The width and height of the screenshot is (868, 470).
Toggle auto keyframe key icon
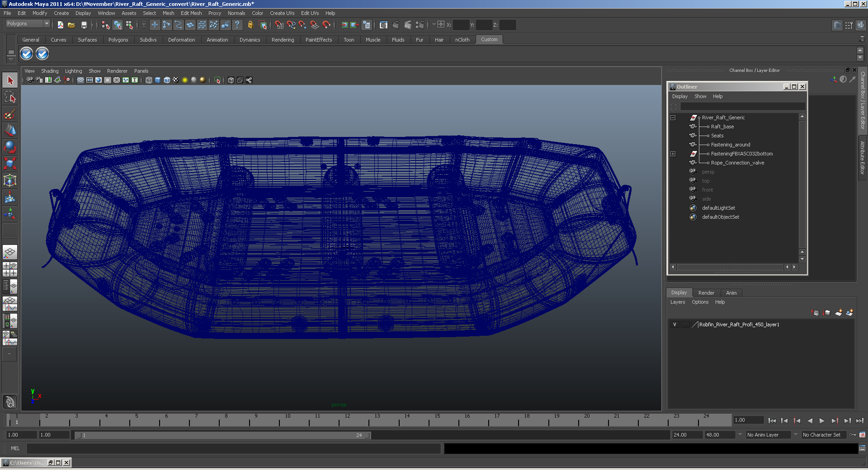coord(853,435)
